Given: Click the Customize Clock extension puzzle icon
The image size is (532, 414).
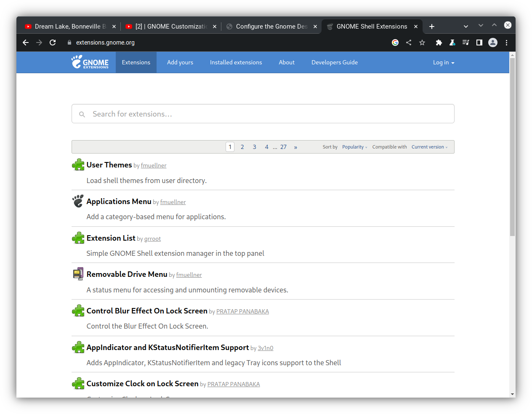Looking at the screenshot, I should coord(78,384).
